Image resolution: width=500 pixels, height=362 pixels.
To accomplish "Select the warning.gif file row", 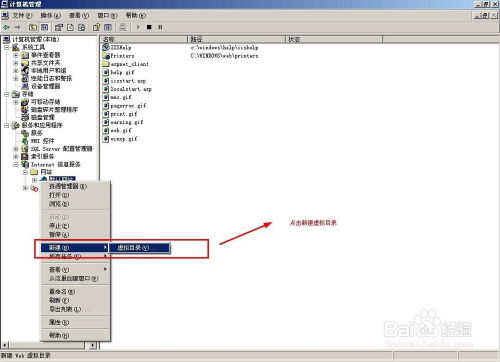I will (x=123, y=122).
